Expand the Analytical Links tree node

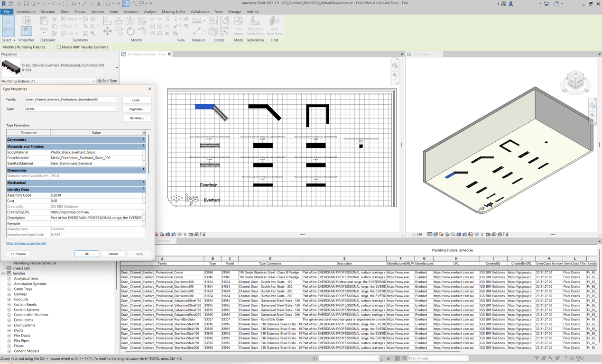coord(9,279)
